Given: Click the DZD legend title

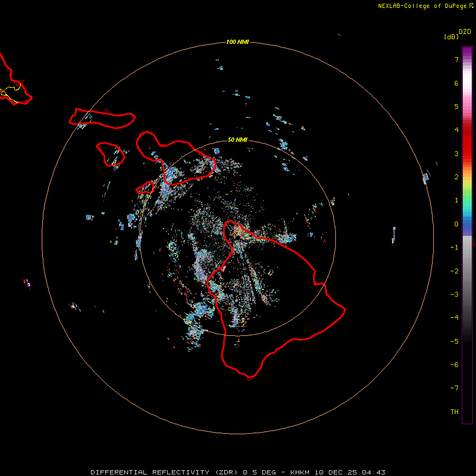Looking at the screenshot, I should pyautogui.click(x=465, y=32).
